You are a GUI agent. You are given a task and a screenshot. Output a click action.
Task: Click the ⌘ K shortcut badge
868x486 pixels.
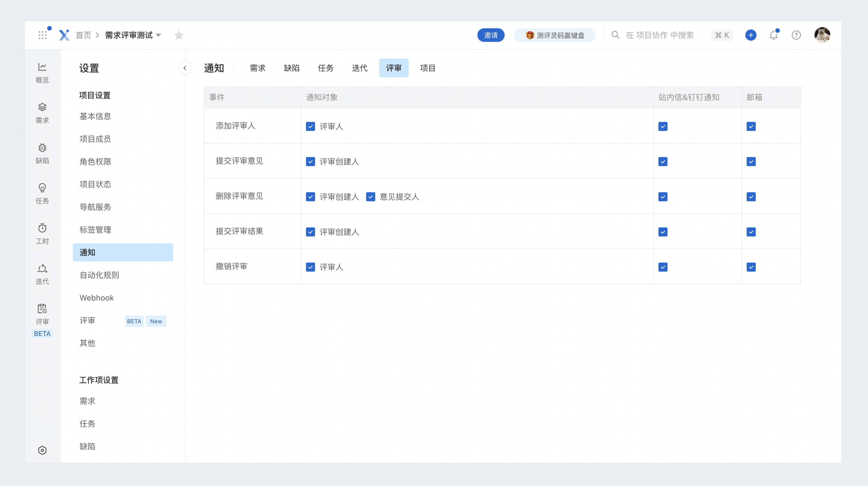click(x=722, y=35)
